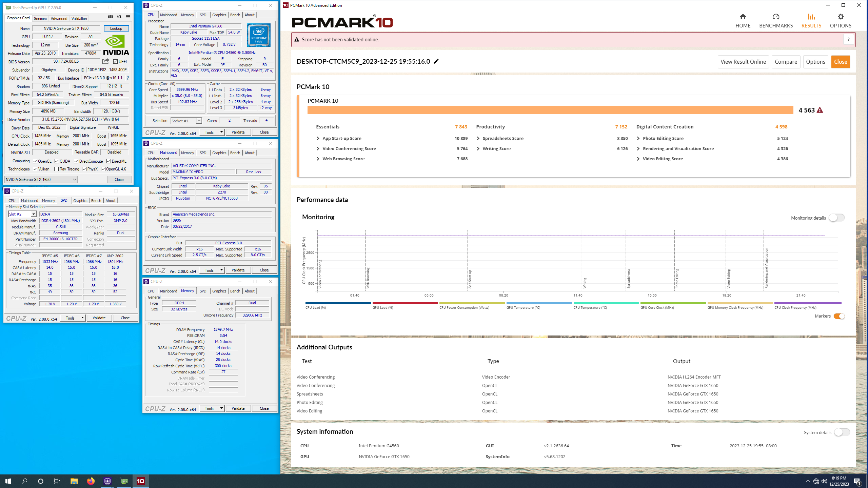The image size is (868, 488).
Task: Click the orange Close button in PCMark
Action: 841,62
